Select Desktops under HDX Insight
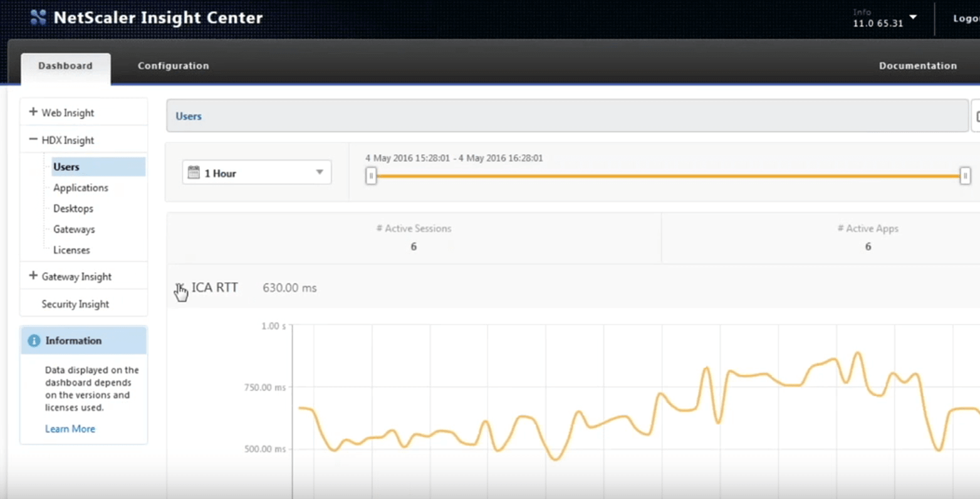Screen dimensions: 980x499 [73, 208]
